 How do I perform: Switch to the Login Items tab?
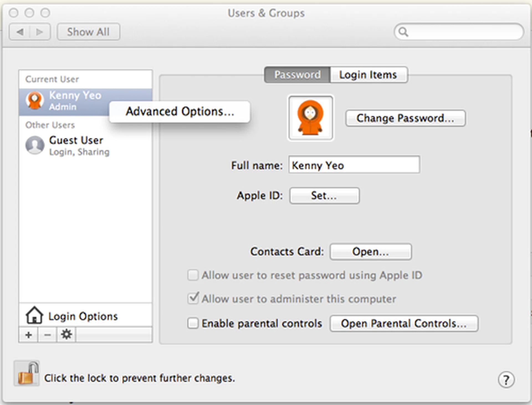[x=369, y=74]
